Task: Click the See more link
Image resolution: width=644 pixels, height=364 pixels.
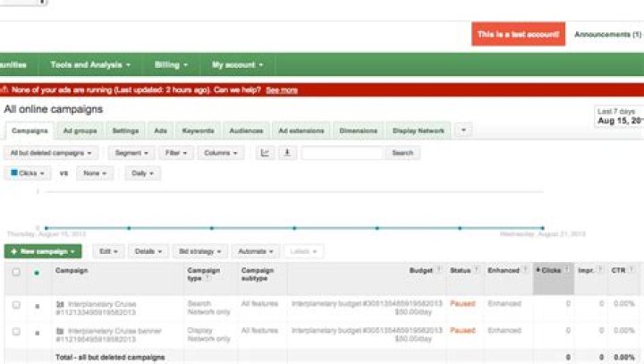Action: coord(282,90)
